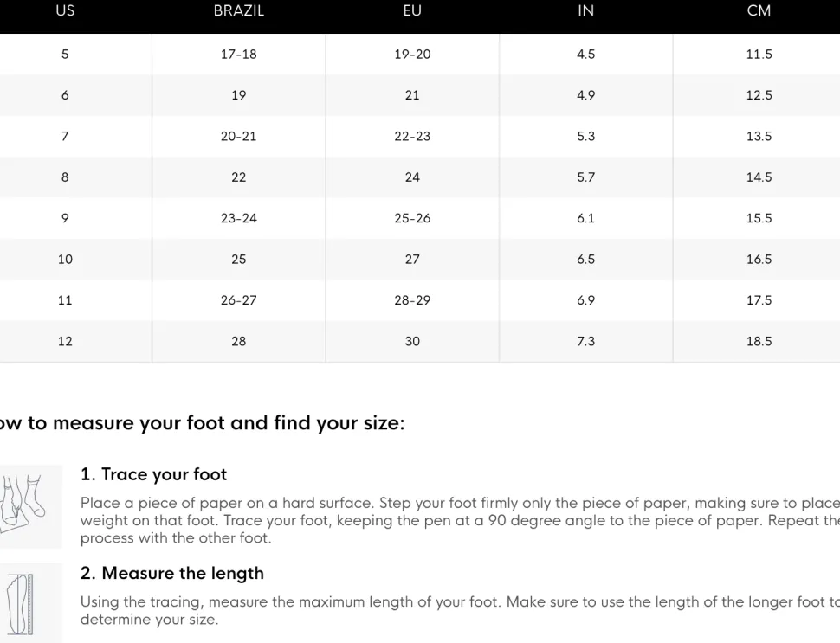Select the 15.5 cm cell
Screen dimensions: 840x643
click(759, 218)
